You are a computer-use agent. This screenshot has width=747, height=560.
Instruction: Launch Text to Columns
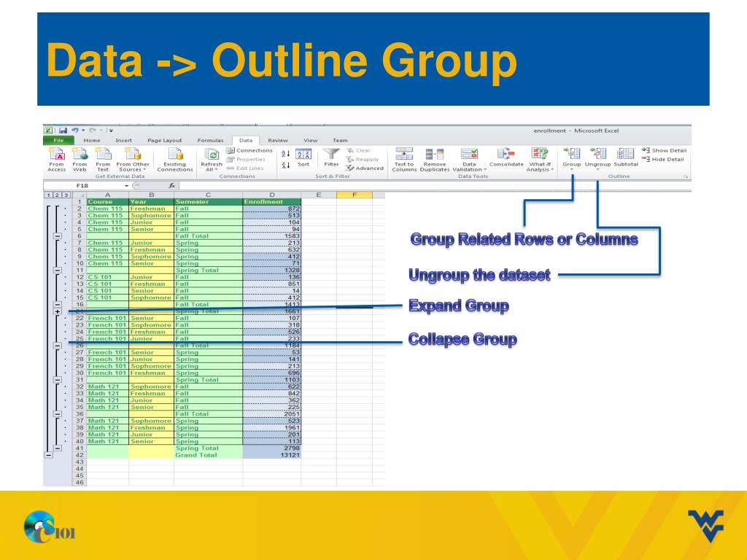click(x=404, y=160)
